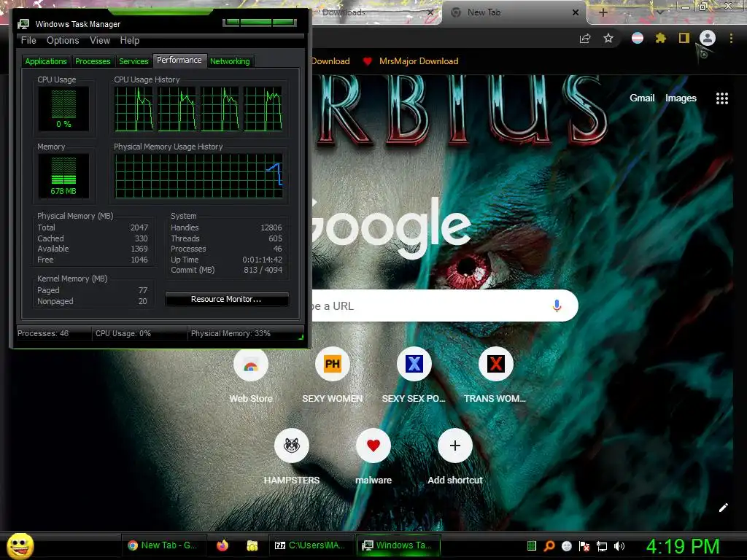
Task: Bookmark this tab with the star icon
Action: tap(608, 38)
